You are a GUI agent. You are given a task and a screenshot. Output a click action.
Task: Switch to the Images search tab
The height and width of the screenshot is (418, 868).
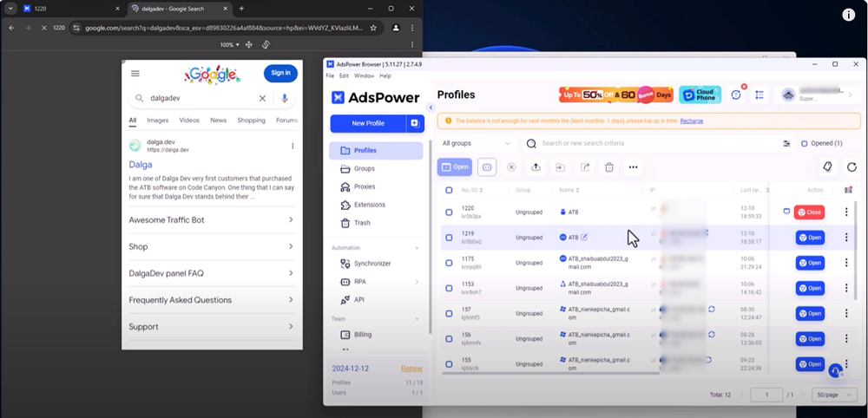[158, 121]
